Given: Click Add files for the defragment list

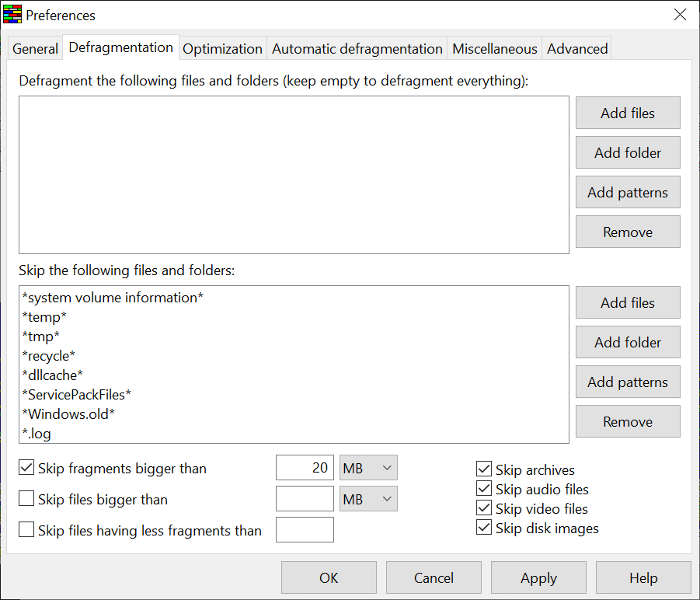Looking at the screenshot, I should click(x=628, y=113).
